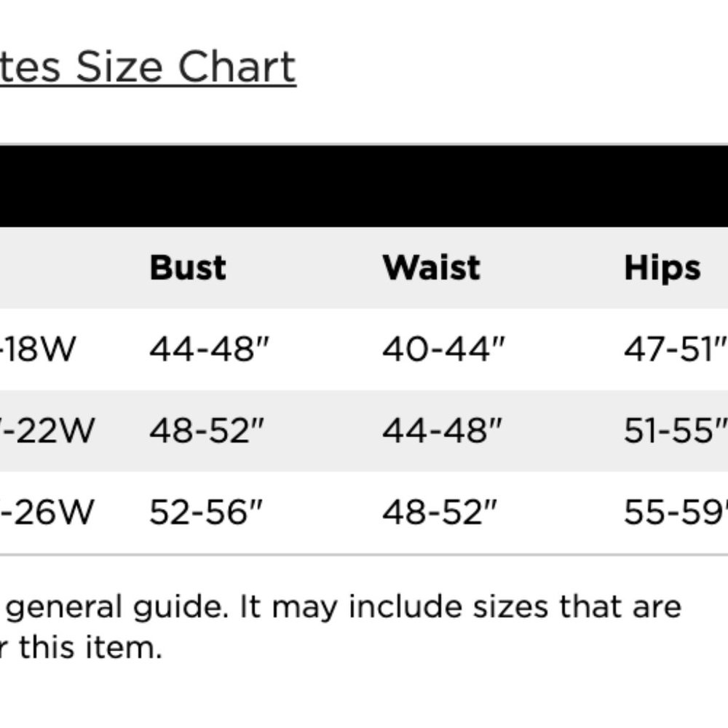Click the word Chart in the title
This screenshot has width=728, height=728.
tap(237, 67)
